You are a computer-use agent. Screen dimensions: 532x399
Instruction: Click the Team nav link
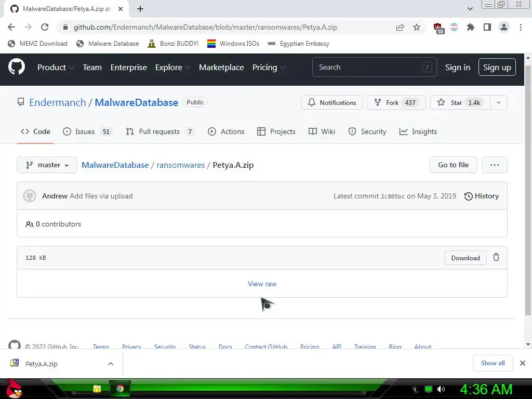point(92,67)
